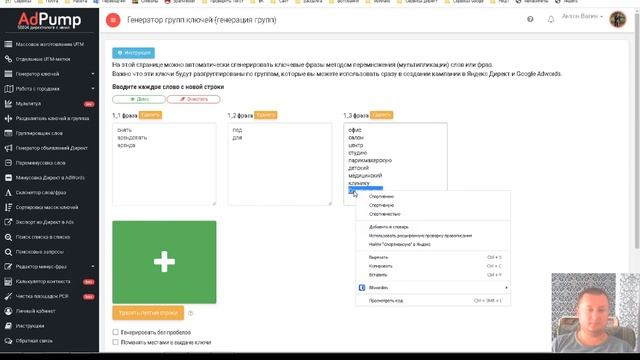
Task: Click the Мультитул chart icon
Action: pyautogui.click(x=8, y=104)
